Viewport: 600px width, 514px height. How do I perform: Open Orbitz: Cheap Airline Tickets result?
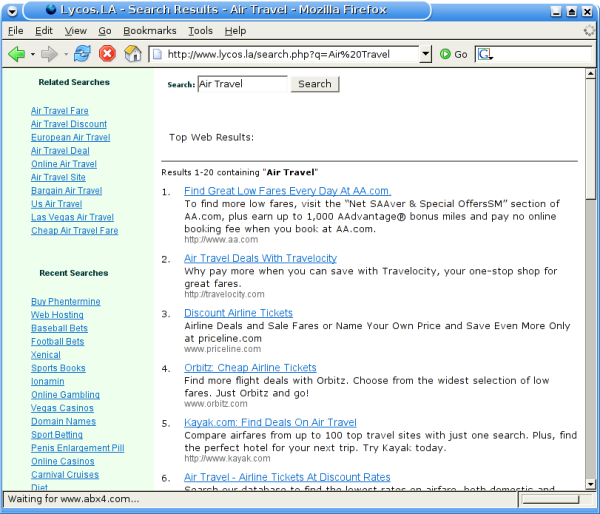coord(250,368)
